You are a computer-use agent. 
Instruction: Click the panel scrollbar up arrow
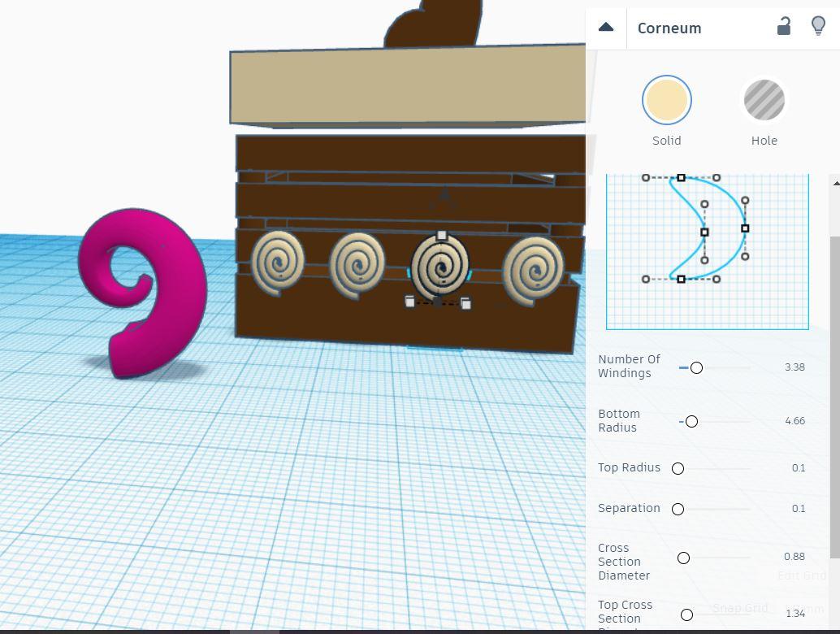click(x=836, y=183)
